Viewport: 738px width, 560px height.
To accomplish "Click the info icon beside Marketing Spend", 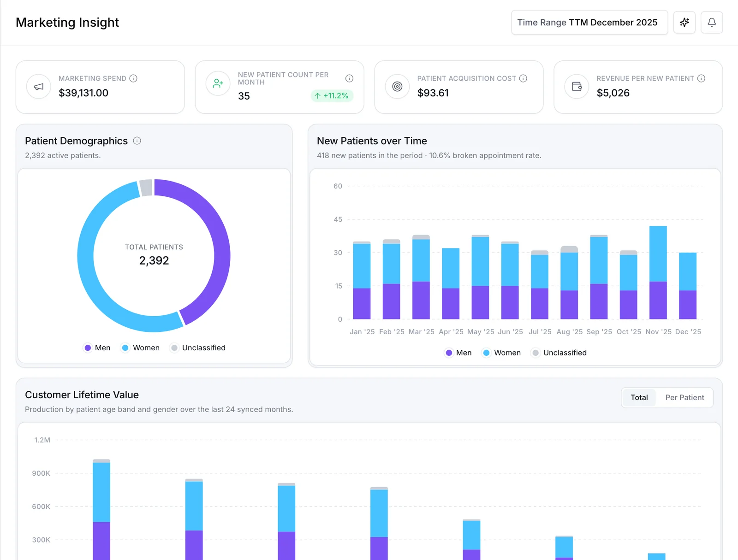I will point(133,78).
